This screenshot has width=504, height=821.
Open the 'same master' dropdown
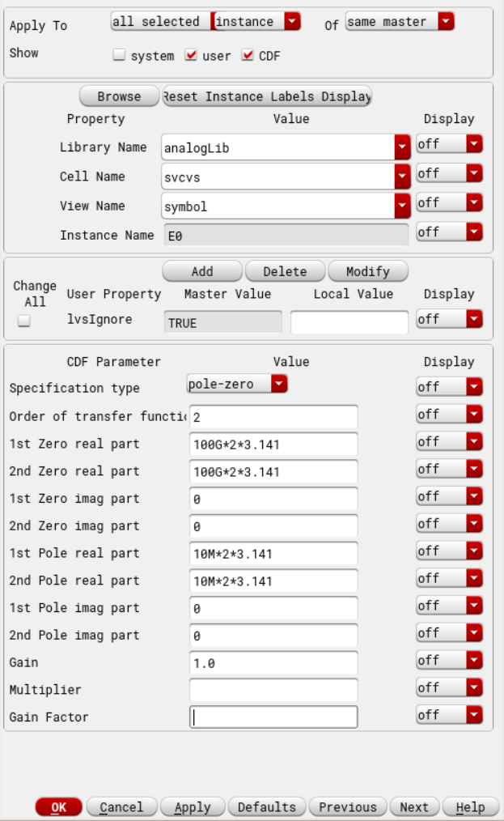click(400, 22)
